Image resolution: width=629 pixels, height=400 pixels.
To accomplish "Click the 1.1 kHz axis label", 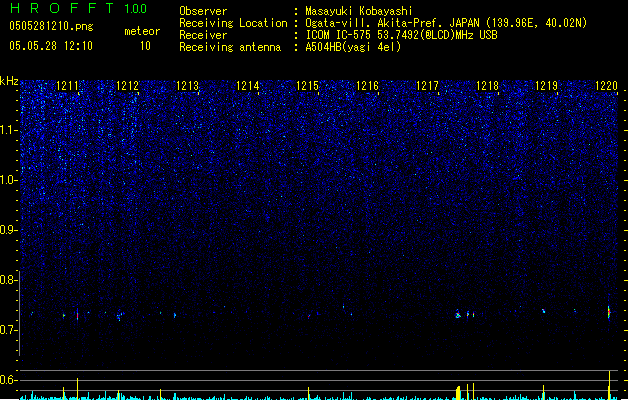I will coord(9,130).
